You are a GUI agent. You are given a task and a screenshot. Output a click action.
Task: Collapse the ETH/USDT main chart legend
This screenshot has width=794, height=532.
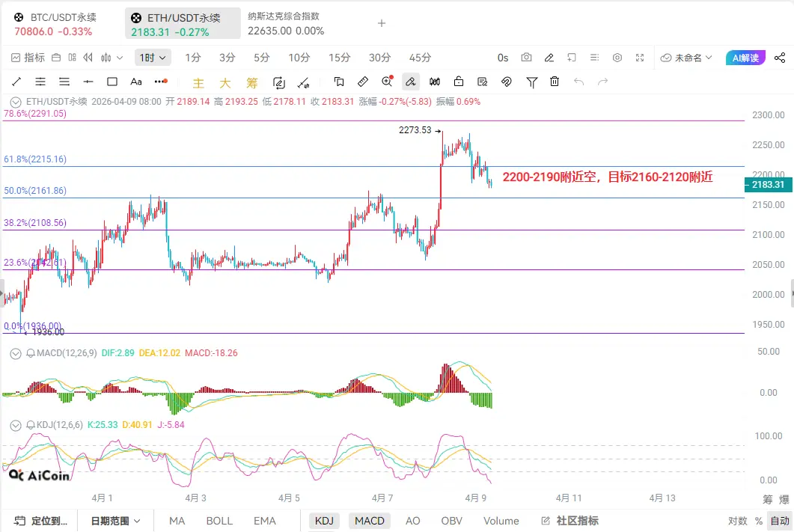click(16, 102)
